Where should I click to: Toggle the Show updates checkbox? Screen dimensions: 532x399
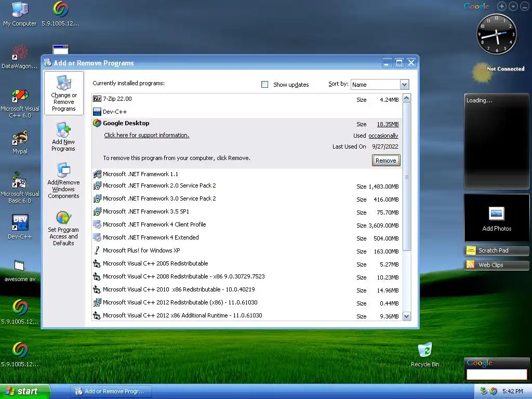264,85
